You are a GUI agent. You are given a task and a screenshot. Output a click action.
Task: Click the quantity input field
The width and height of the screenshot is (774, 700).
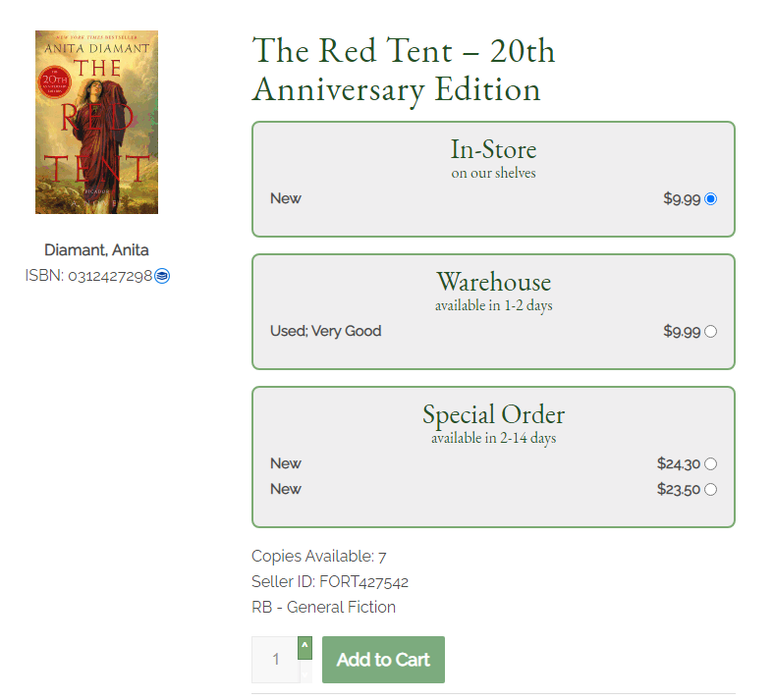pos(275,660)
